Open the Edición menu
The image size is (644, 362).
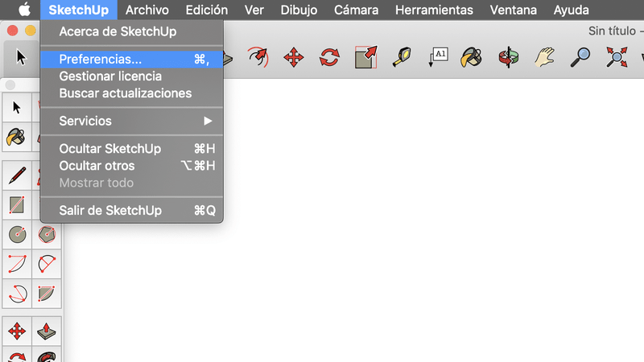pyautogui.click(x=207, y=10)
